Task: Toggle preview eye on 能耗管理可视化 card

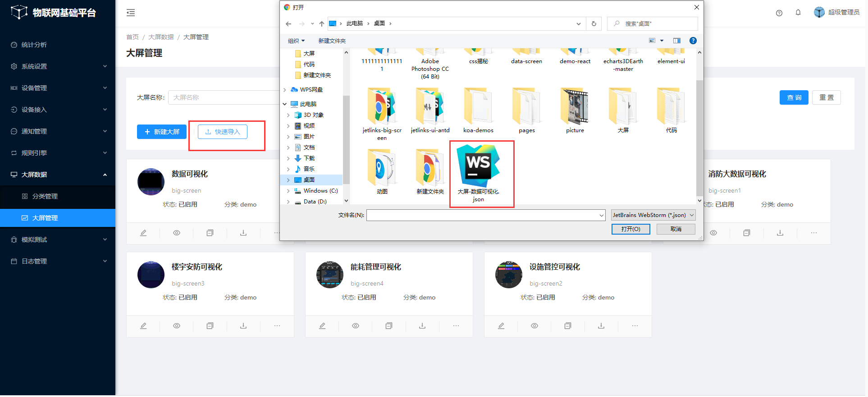Action: pos(356,326)
